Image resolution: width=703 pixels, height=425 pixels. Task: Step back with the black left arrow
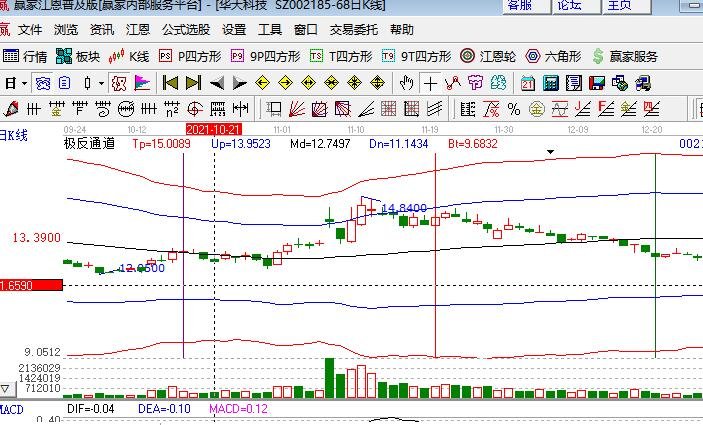tap(217, 83)
